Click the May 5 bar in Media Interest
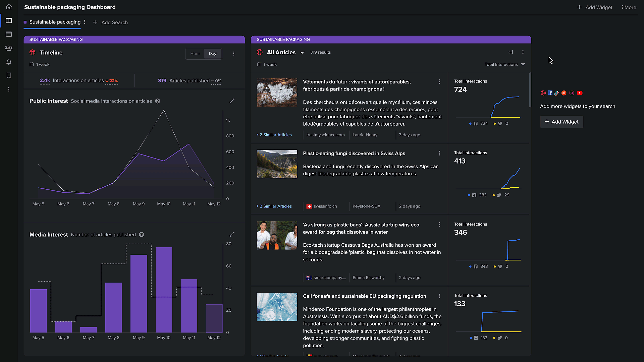Viewport: 644px width, 362px height. tap(38, 311)
